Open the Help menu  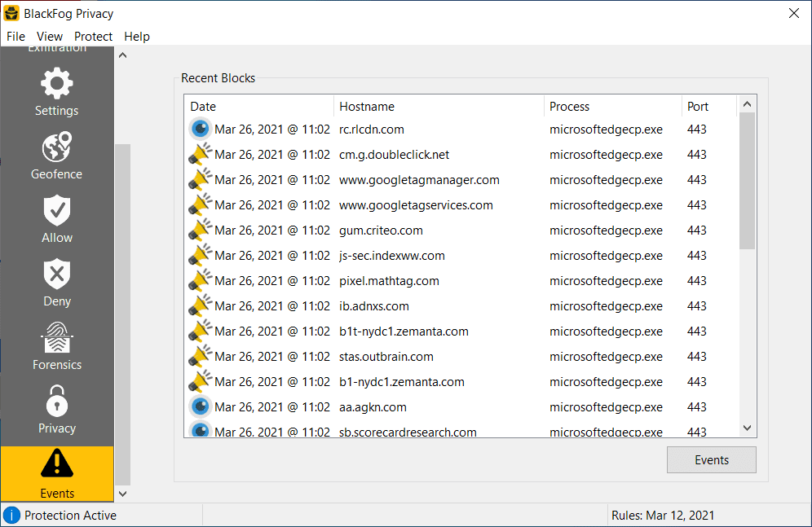pos(137,37)
